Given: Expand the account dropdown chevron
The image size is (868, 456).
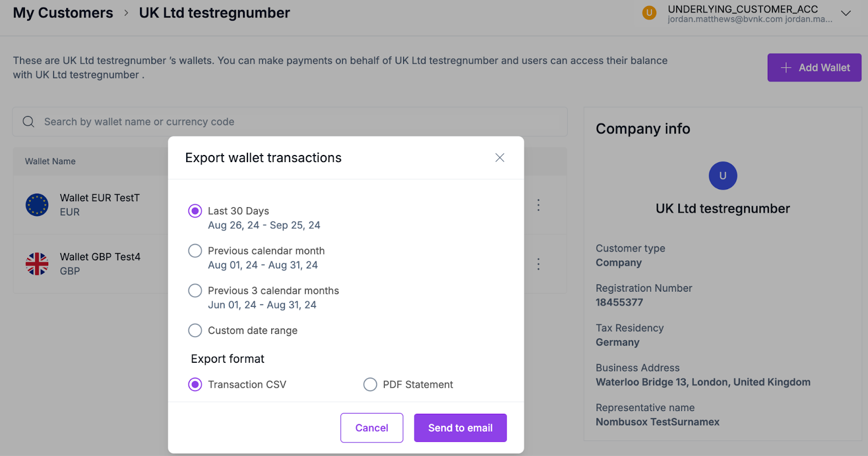Looking at the screenshot, I should pos(845,13).
